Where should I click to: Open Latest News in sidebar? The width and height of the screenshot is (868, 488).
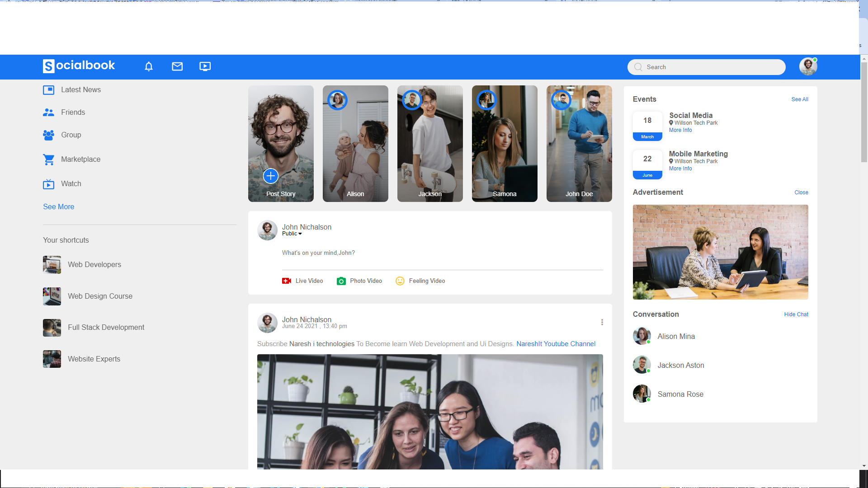point(80,90)
